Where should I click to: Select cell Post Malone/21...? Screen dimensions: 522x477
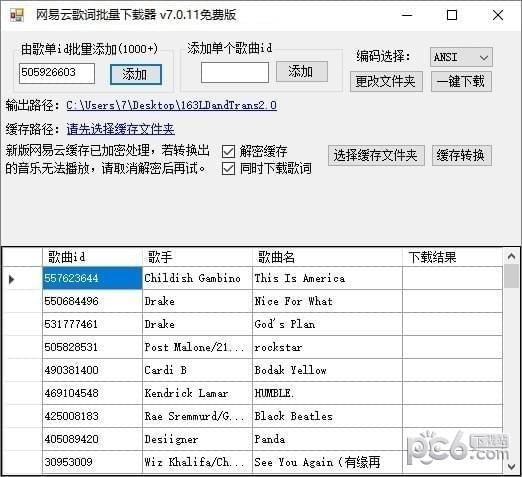point(197,347)
